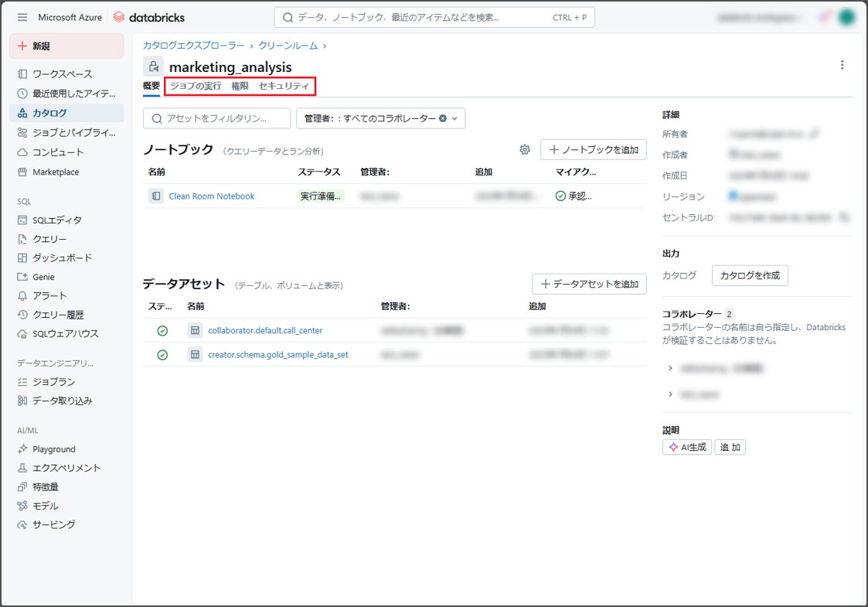Click the Microsoft Azure label

click(x=70, y=17)
